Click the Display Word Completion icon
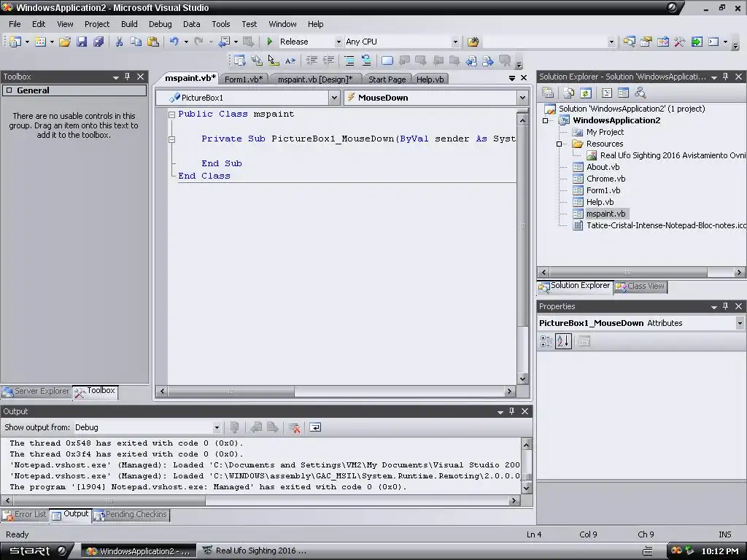 (290, 61)
